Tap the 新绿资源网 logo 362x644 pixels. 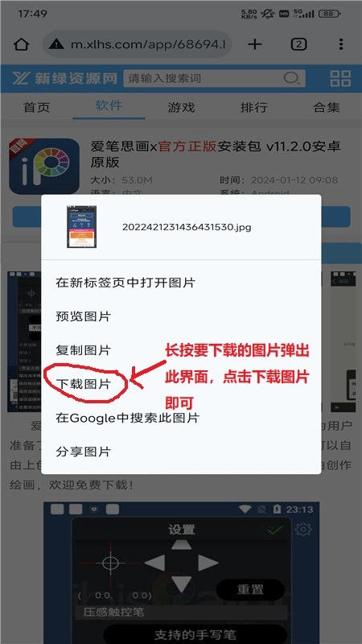[64, 78]
